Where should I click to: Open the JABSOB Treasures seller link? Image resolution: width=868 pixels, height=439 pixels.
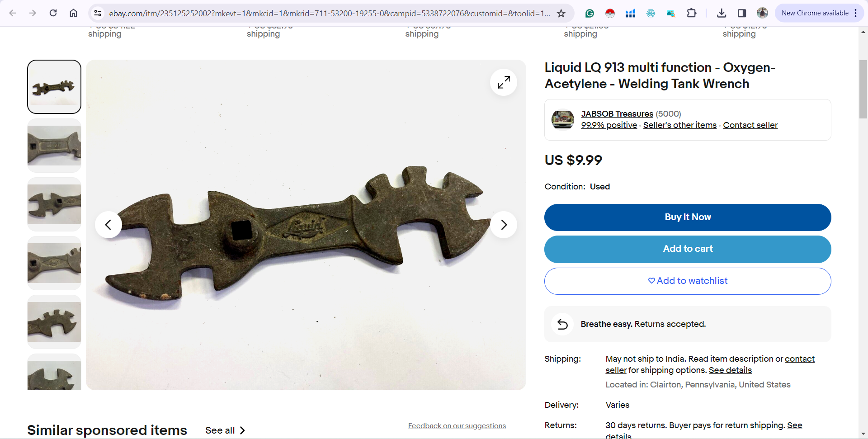617,114
